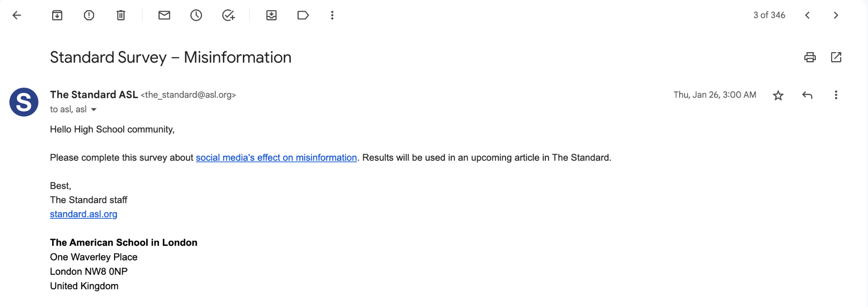Screen dimensions: 868x307
Task: Snooze this email with clock icon
Action: (196, 15)
